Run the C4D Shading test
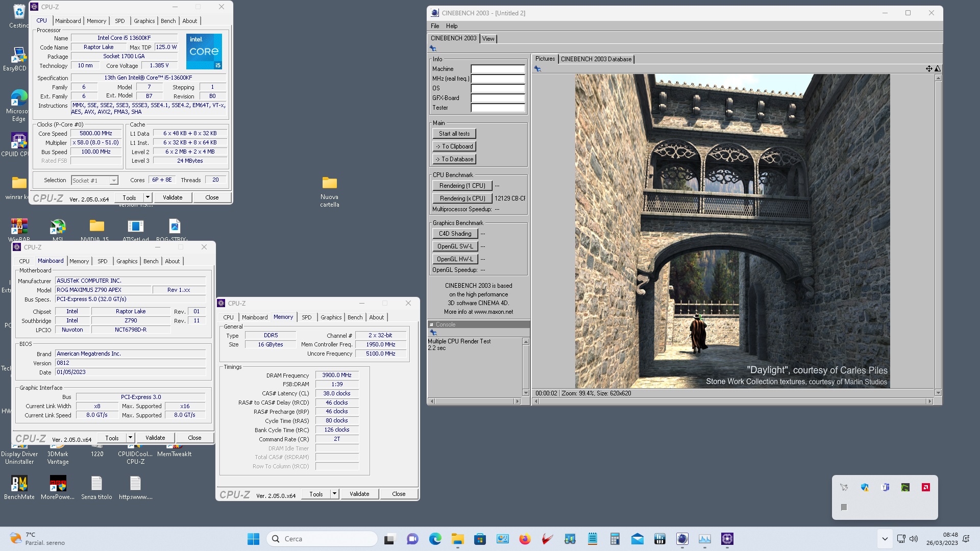 point(455,234)
